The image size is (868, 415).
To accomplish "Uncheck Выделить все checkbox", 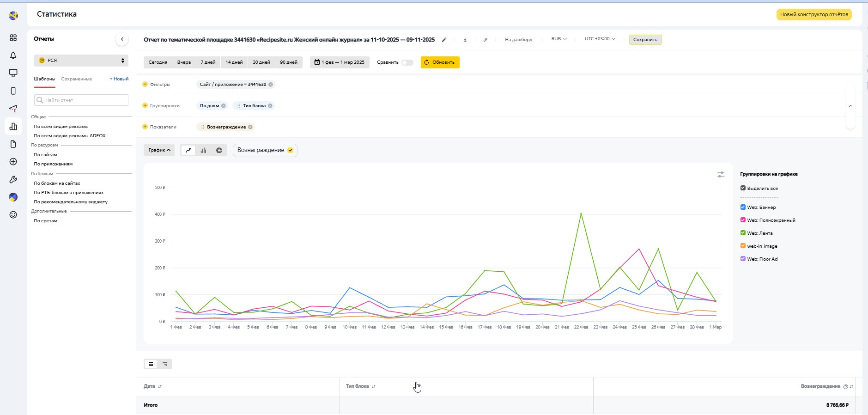I will coord(743,188).
